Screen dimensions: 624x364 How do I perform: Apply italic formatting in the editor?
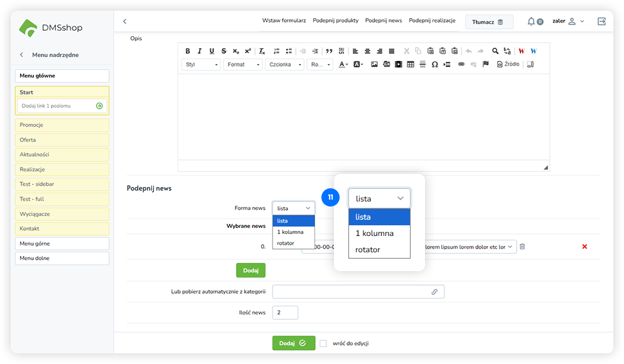(200, 51)
